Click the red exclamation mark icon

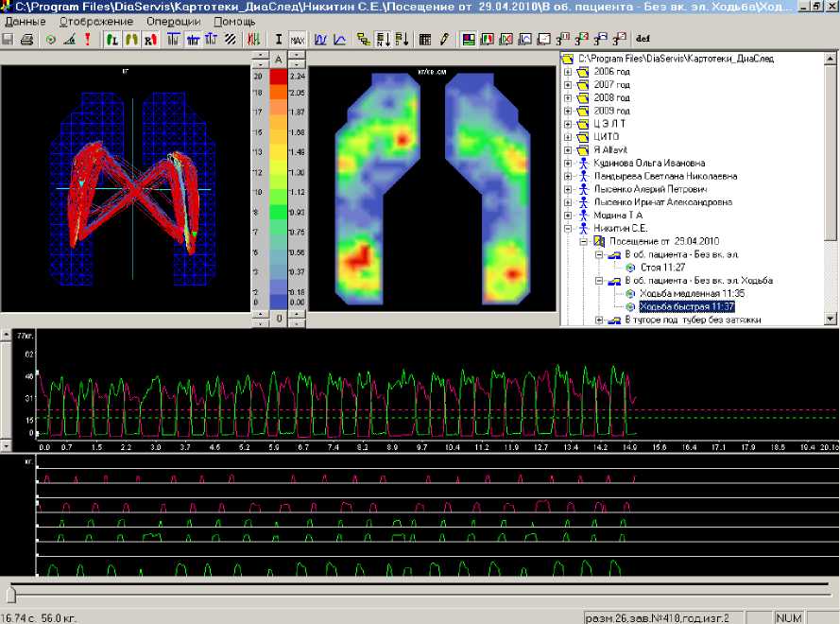pyautogui.click(x=87, y=40)
